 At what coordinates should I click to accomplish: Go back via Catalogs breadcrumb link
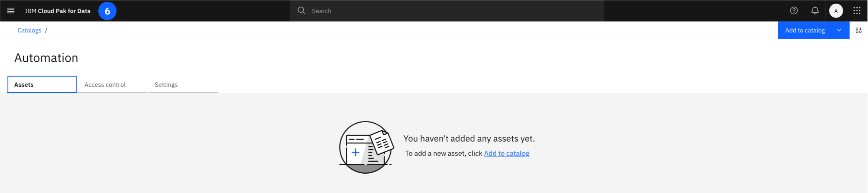click(x=29, y=30)
